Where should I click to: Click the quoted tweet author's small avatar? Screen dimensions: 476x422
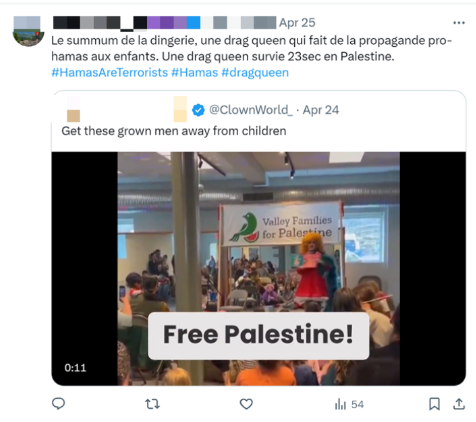click(73, 109)
